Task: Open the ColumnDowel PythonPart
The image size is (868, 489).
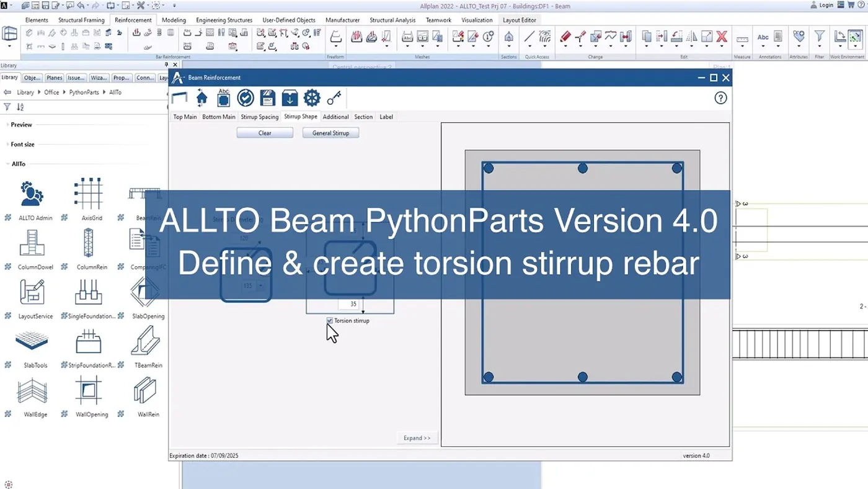Action: click(x=32, y=243)
